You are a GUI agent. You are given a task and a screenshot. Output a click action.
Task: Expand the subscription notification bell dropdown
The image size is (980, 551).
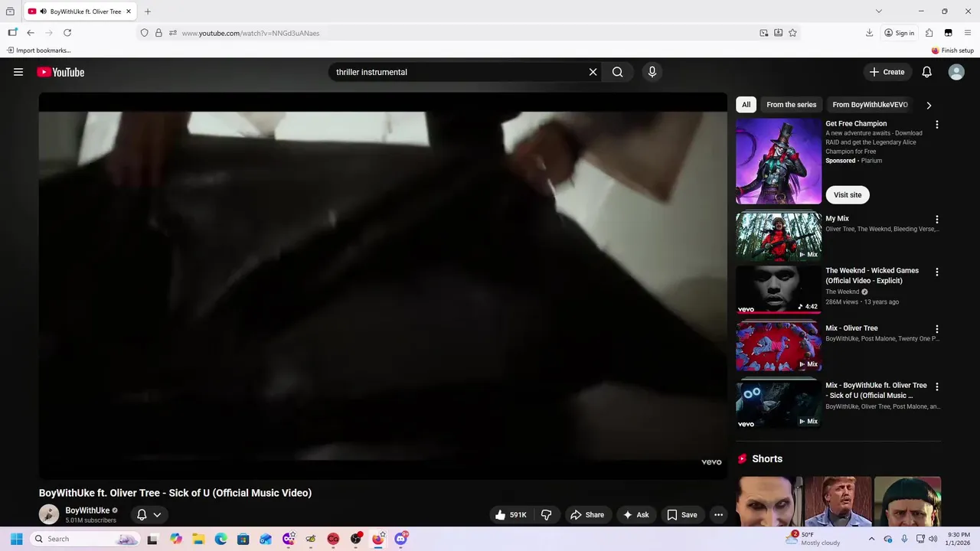point(149,515)
